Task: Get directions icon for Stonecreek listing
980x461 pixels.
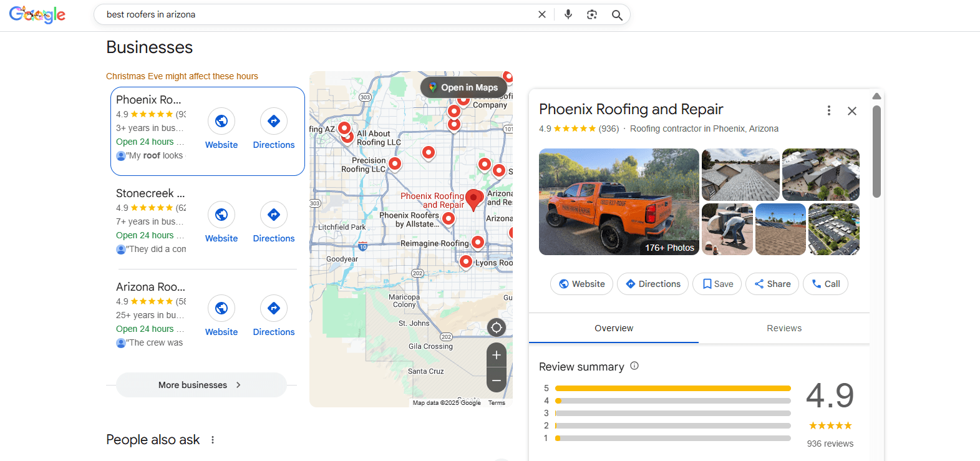Action: click(x=274, y=215)
